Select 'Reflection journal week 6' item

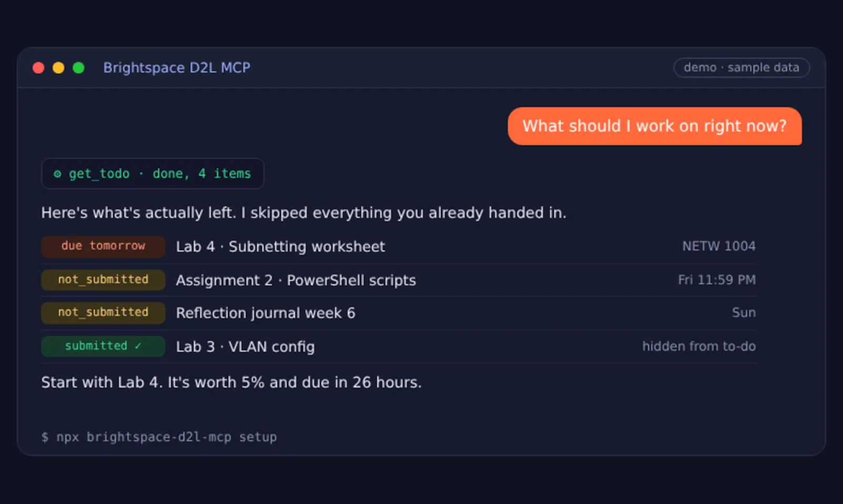click(x=266, y=313)
